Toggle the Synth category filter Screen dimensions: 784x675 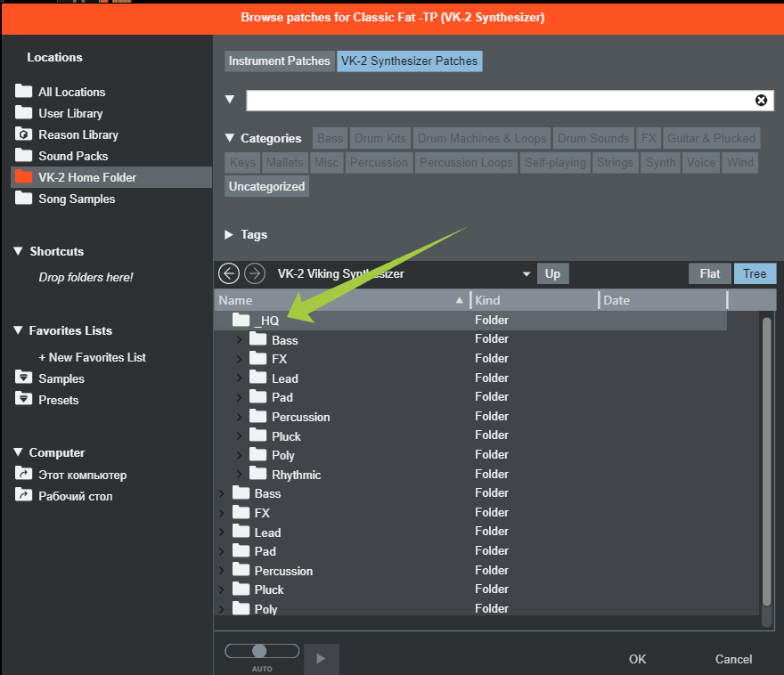click(x=660, y=162)
